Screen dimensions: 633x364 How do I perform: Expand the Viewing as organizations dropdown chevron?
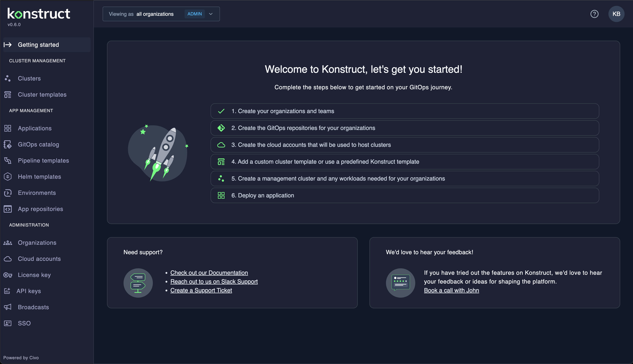tap(211, 14)
